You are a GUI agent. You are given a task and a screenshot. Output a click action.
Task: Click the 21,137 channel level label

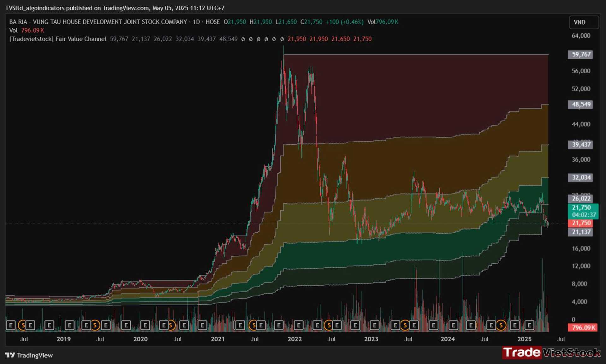click(x=581, y=232)
